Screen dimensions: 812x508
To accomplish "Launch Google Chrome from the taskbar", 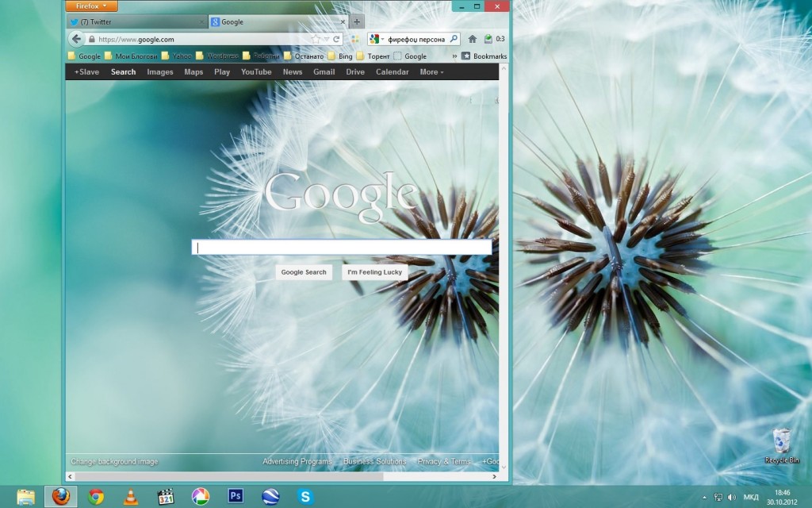I will click(96, 497).
